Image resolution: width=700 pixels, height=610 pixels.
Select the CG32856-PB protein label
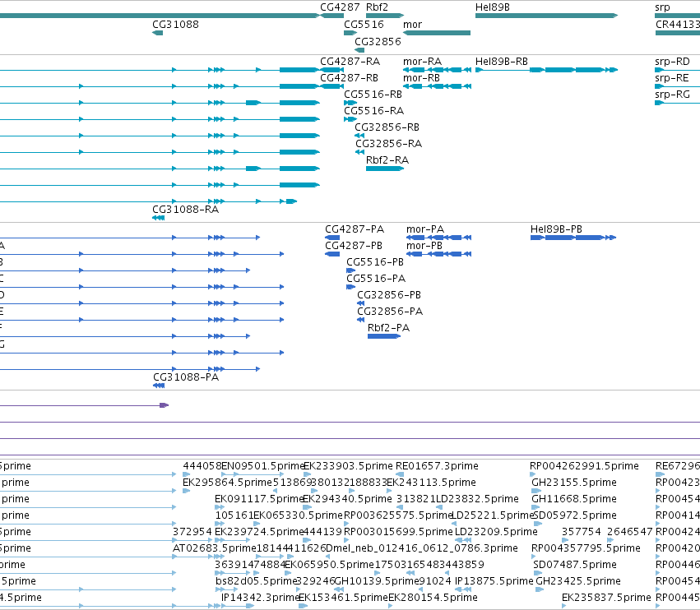pyautogui.click(x=389, y=295)
